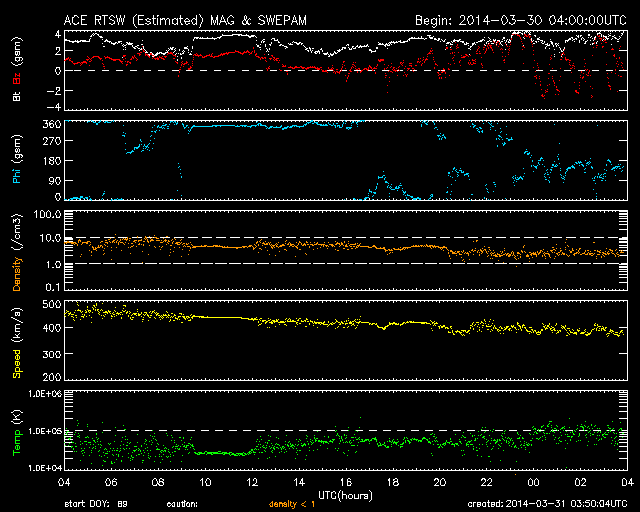Click the 'created: 2014-03-31 03:50:04UTC' timestamp
Image resolution: width=640 pixels, height=512 pixels.
point(547,504)
